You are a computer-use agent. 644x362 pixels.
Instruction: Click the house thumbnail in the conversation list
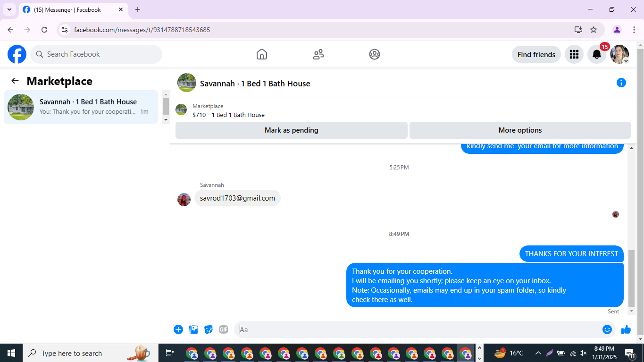[x=21, y=107]
